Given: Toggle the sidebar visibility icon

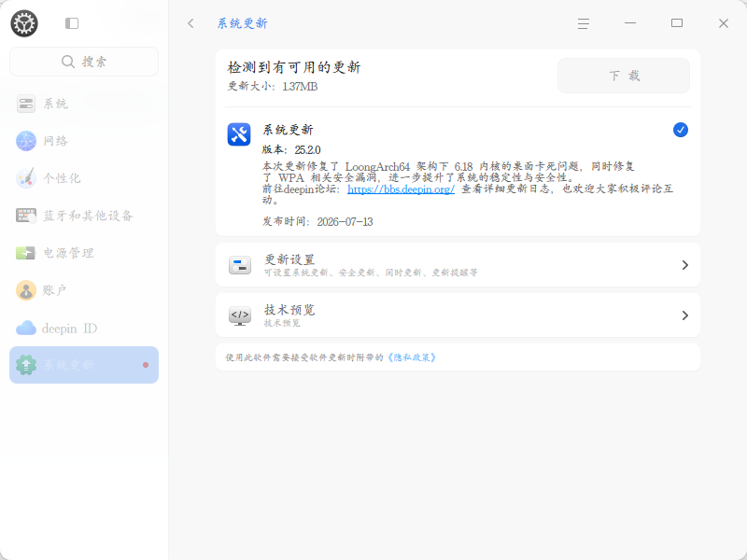Looking at the screenshot, I should point(72,23).
